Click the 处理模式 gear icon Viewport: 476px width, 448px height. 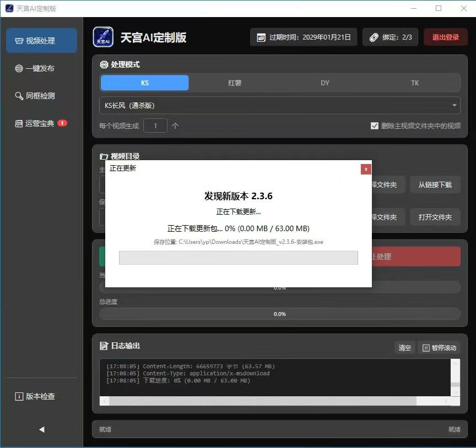tap(104, 64)
